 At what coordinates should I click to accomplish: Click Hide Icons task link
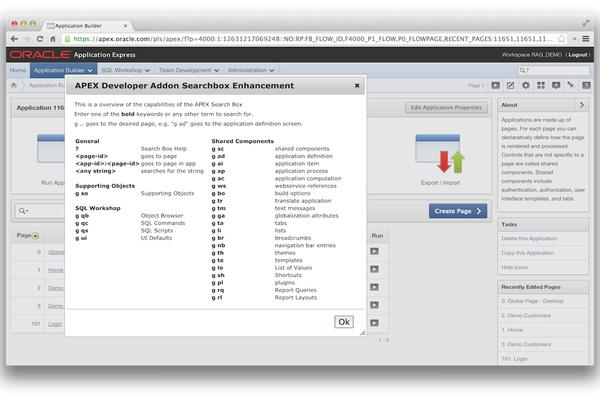(514, 267)
